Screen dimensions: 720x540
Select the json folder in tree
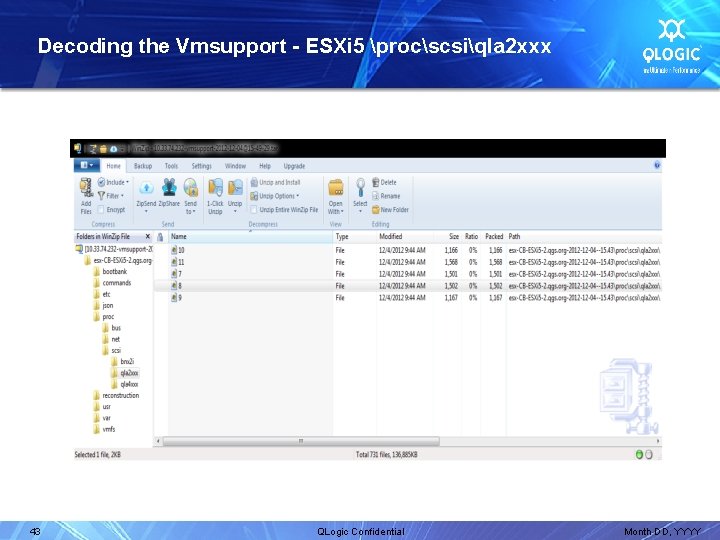pyautogui.click(x=103, y=305)
